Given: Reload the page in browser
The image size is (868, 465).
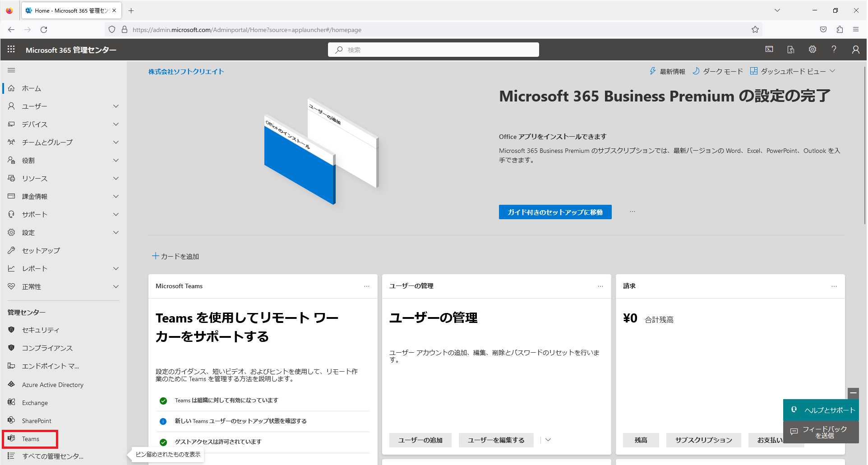Looking at the screenshot, I should click(44, 30).
